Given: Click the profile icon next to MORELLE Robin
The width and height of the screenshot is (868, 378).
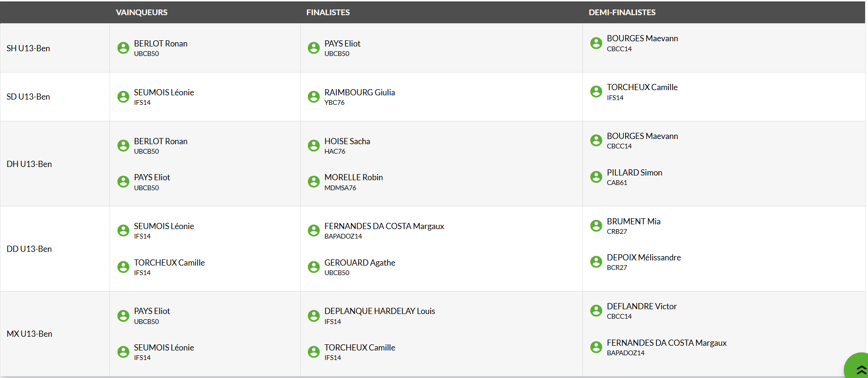Looking at the screenshot, I should click(314, 182).
